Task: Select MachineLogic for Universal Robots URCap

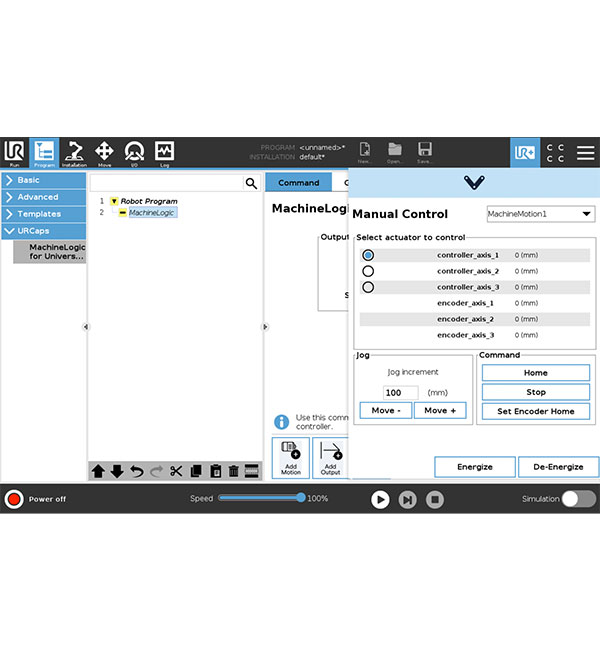Action: coord(50,252)
